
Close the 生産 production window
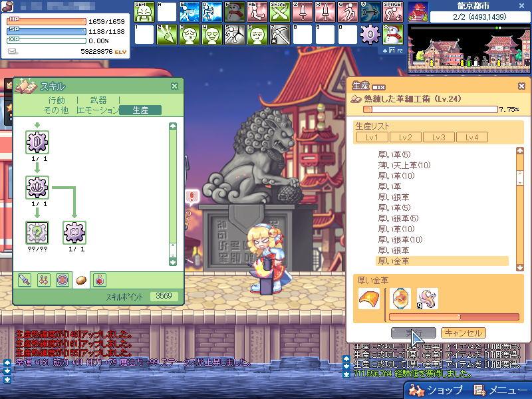tap(522, 86)
